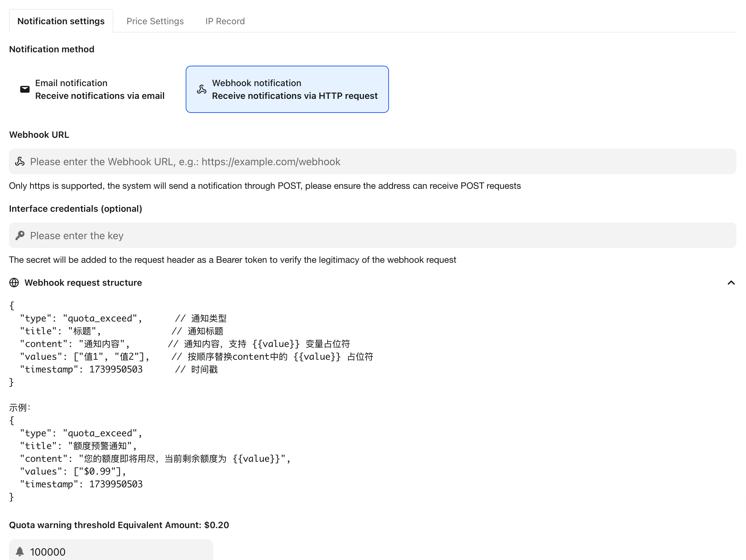This screenshot has height=560, width=746.
Task: Click the key icon in the credentials field
Action: click(x=19, y=235)
